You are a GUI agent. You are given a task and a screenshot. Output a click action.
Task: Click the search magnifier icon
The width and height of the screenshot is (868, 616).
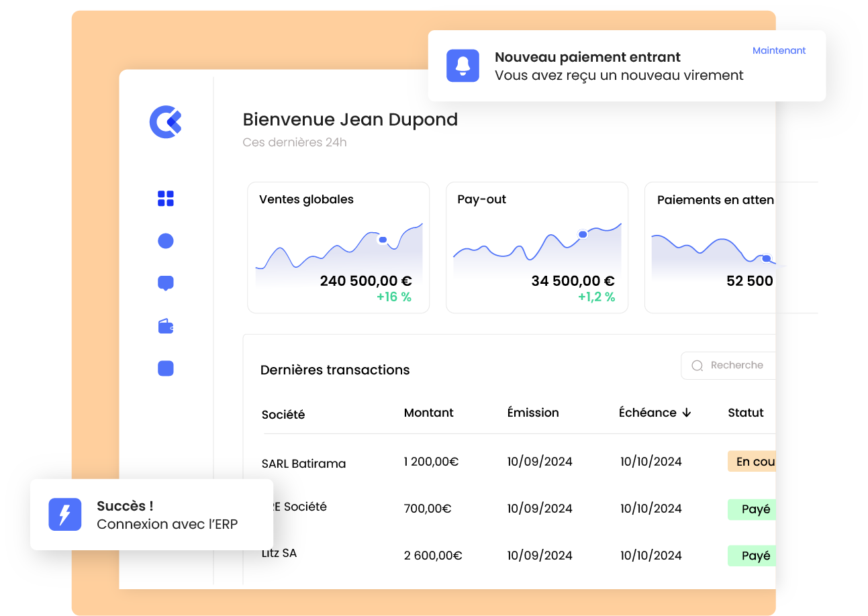tap(697, 366)
